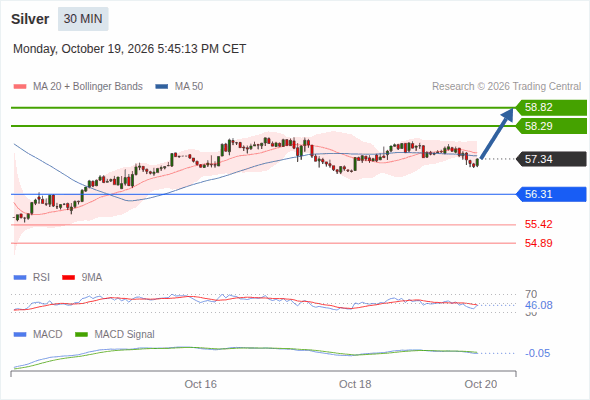Click the 30 MIN timeframe badge
This screenshot has height=400, width=590.
(83, 19)
